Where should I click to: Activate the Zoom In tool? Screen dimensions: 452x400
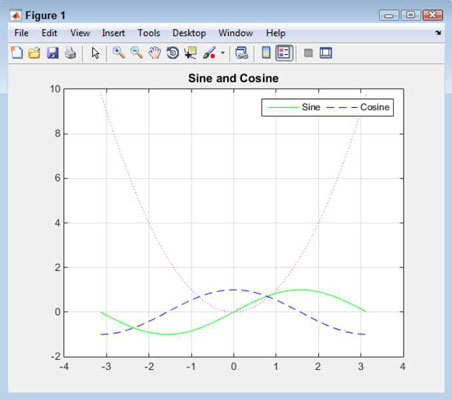pos(119,53)
